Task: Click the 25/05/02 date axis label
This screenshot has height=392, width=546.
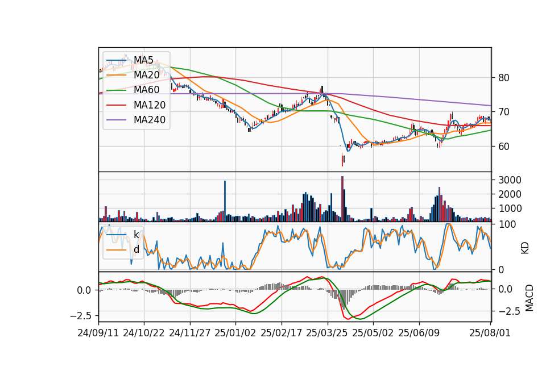Action: coord(373,333)
